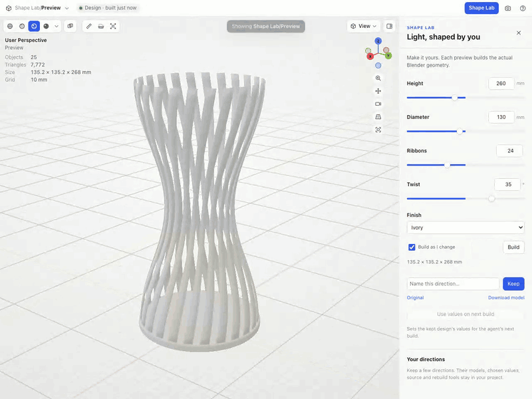Click the Build button
532x399 pixels.
coord(513,247)
